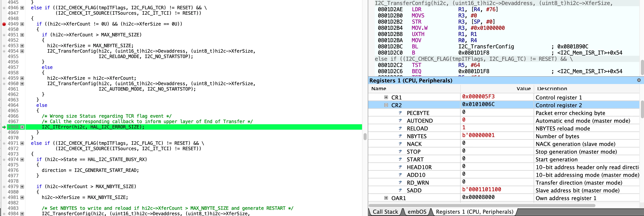Expand the CR1 register tree node

point(386,97)
